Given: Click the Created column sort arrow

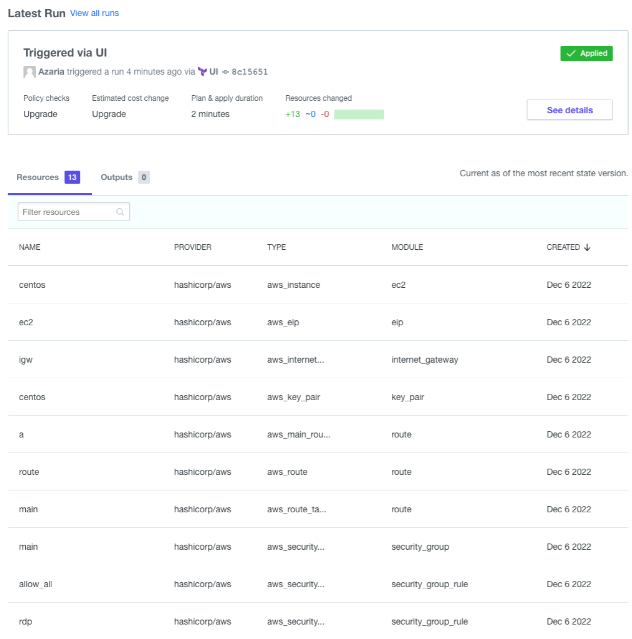Looking at the screenshot, I should pos(587,247).
